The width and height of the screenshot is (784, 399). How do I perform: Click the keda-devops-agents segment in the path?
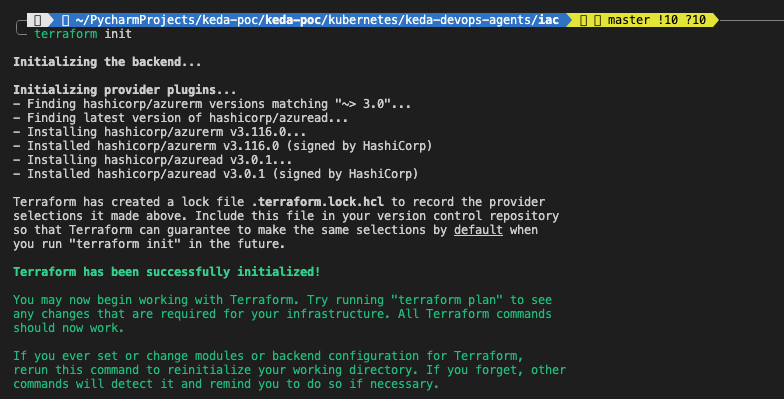(468, 20)
